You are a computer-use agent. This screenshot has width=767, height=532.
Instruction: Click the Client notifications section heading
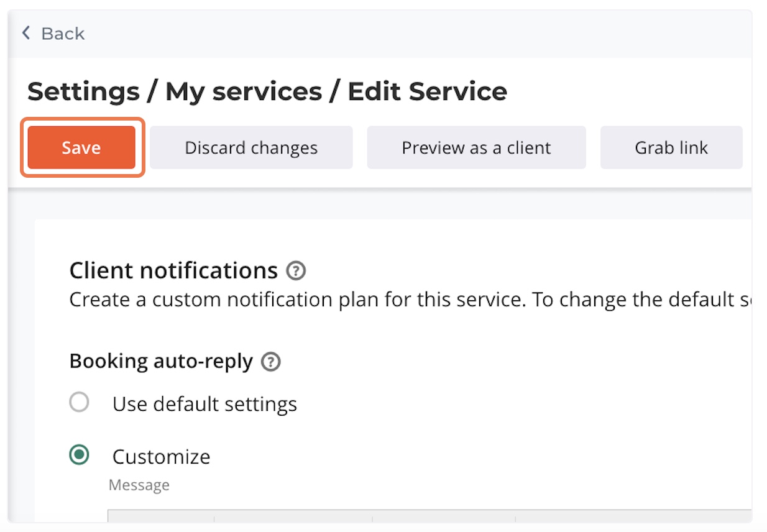pyautogui.click(x=173, y=271)
